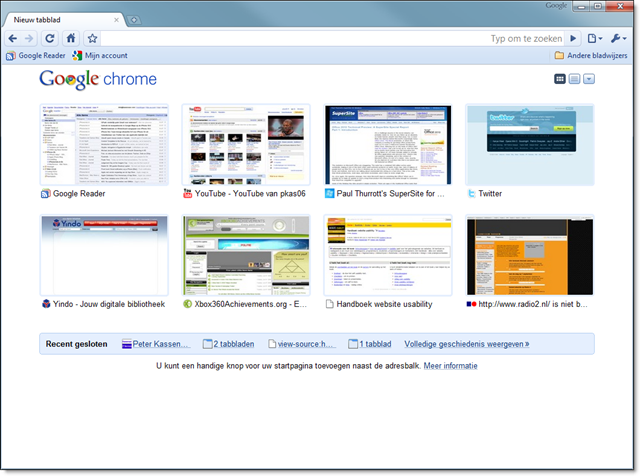Click radio2.nl favicon

tap(471, 304)
